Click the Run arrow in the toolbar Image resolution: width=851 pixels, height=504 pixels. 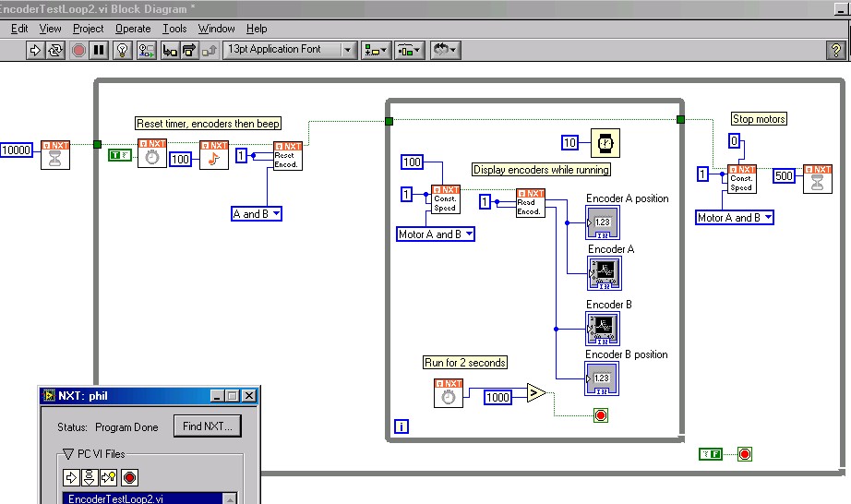click(x=35, y=51)
